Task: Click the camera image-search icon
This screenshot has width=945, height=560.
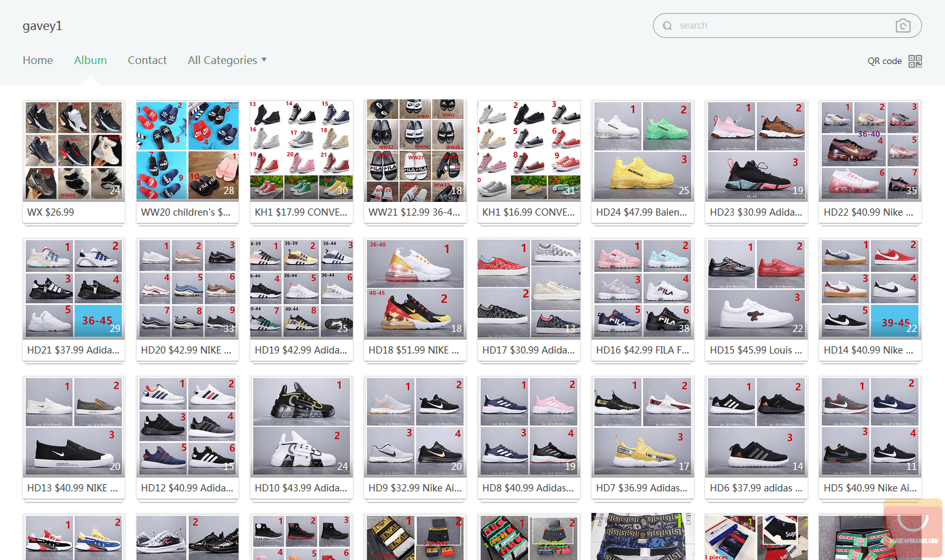Action: click(903, 25)
